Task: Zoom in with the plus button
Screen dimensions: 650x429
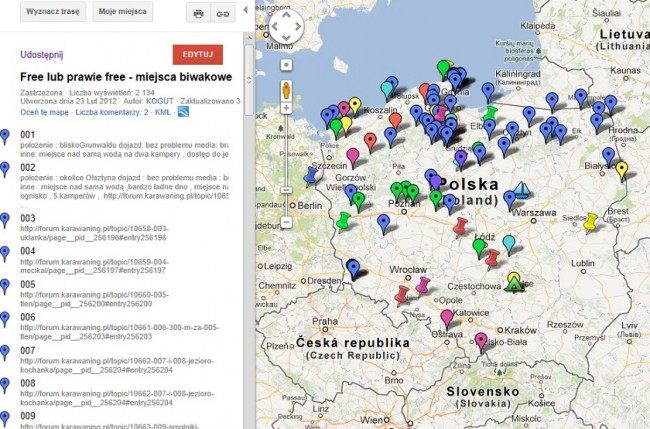Action: (286, 108)
